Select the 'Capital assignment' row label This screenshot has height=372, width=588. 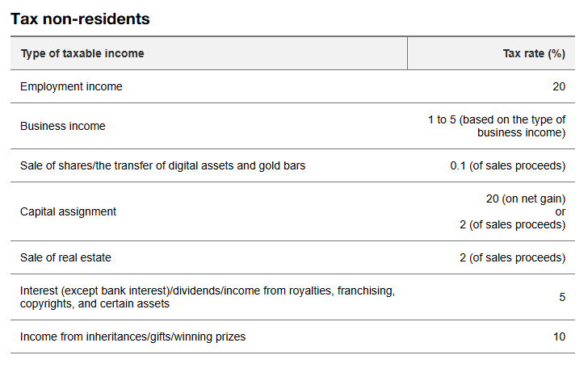point(68,211)
